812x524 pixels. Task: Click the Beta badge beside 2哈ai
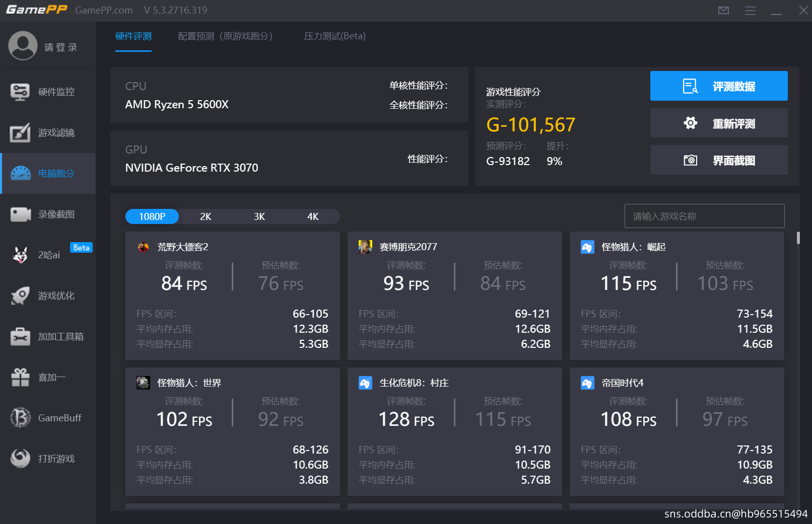click(81, 248)
